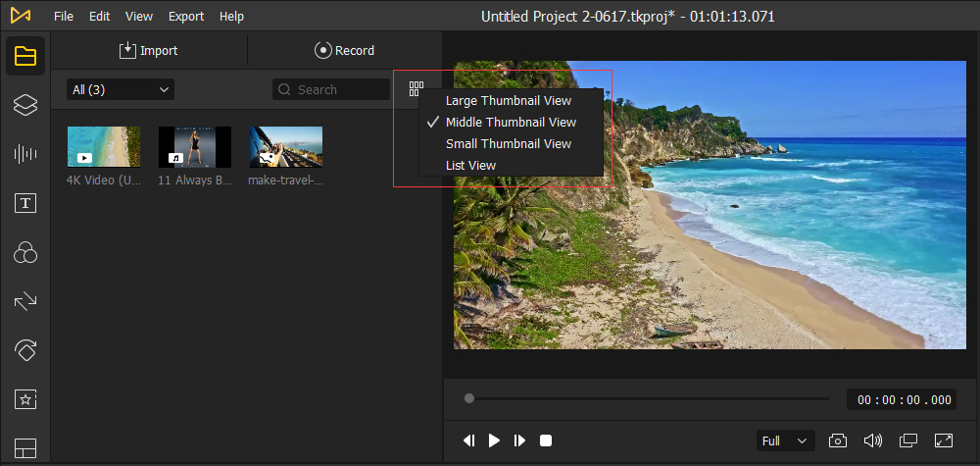This screenshot has width=980, height=466.
Task: Open the Audio waveform panel
Action: tap(25, 155)
